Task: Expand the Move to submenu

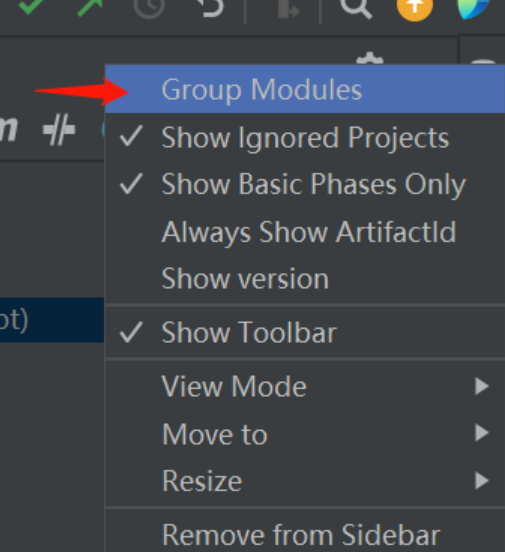Action: pos(305,434)
